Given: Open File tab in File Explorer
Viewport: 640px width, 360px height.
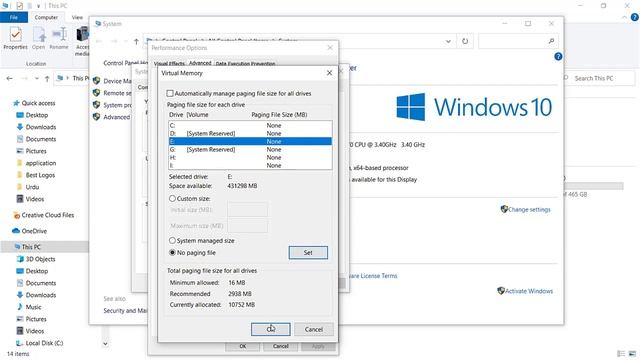Looking at the screenshot, I should click(x=14, y=17).
